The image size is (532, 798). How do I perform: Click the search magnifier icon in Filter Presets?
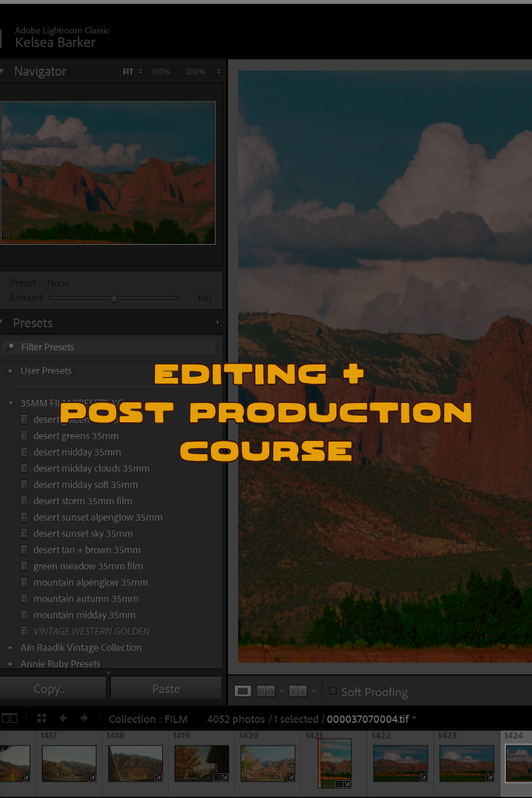10,347
